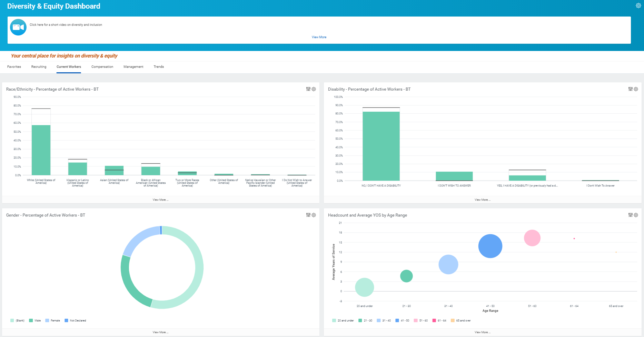Select the 41-50 bubble in the YOS chart
Viewport: 644px width, 337px height.
tap(490, 246)
